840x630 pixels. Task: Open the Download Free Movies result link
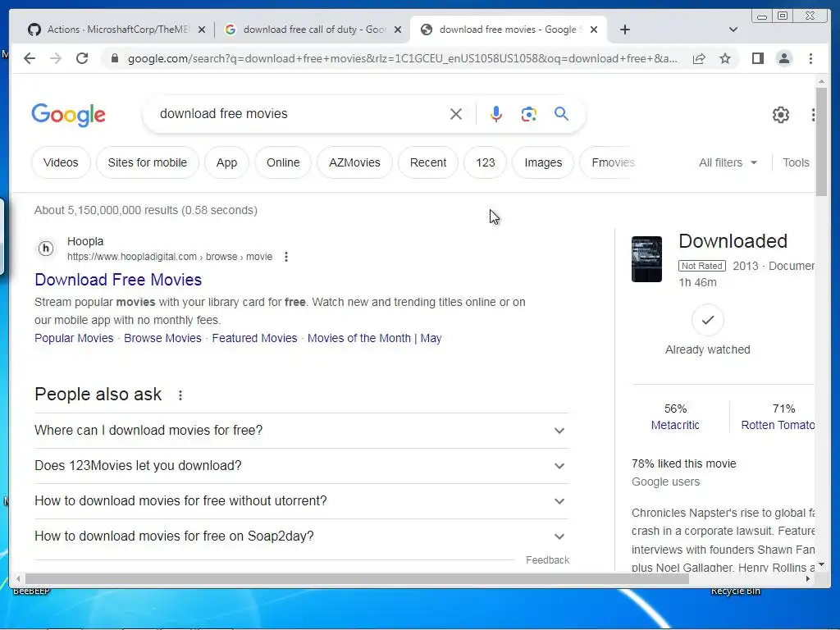click(118, 280)
